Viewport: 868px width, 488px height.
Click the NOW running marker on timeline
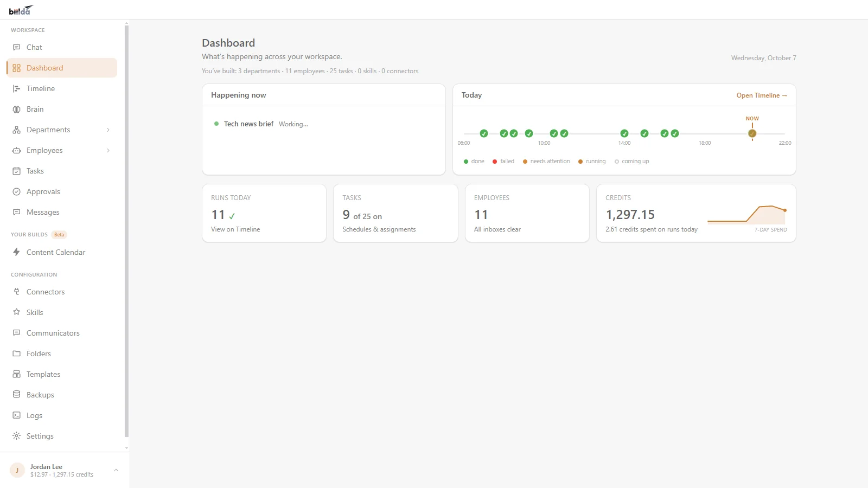pyautogui.click(x=752, y=133)
